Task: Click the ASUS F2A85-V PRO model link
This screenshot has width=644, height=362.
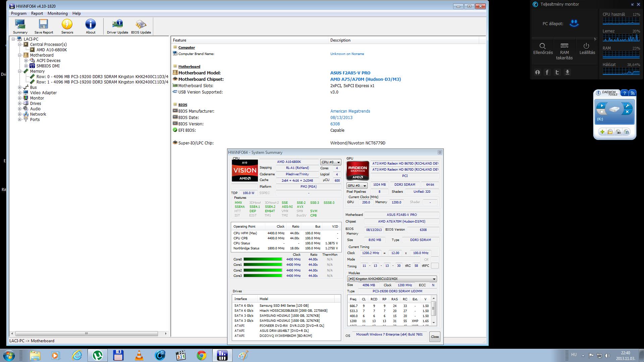Action: (350, 73)
